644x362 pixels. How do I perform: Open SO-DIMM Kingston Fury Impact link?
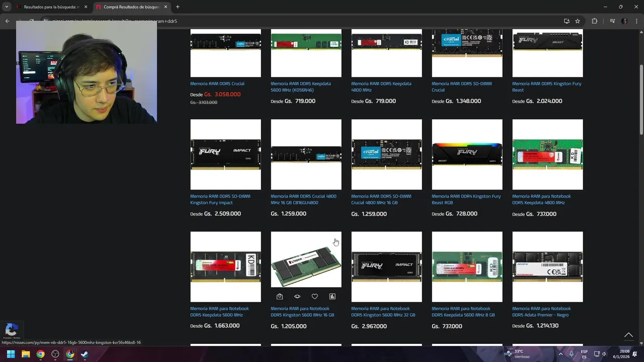220,199
